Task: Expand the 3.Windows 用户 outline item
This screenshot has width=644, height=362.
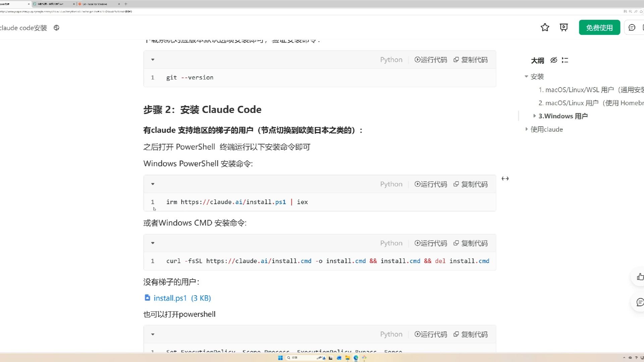Action: [534, 116]
